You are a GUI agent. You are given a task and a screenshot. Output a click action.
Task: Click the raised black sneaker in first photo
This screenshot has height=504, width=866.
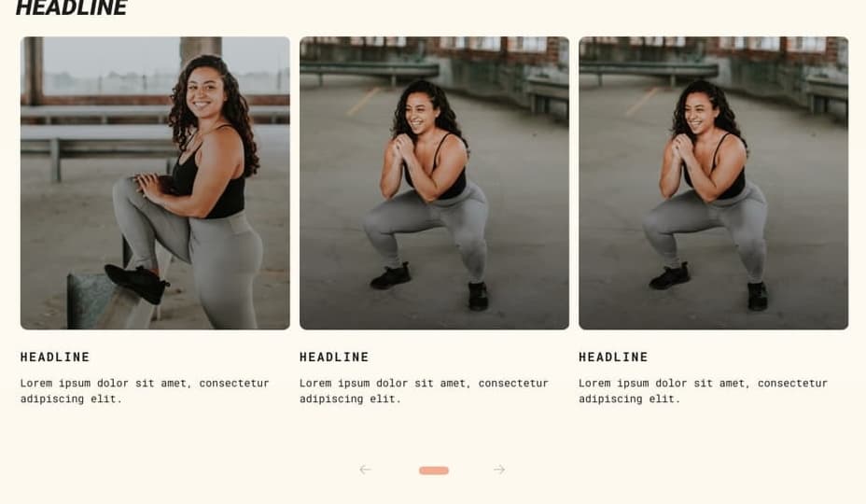[x=136, y=283]
